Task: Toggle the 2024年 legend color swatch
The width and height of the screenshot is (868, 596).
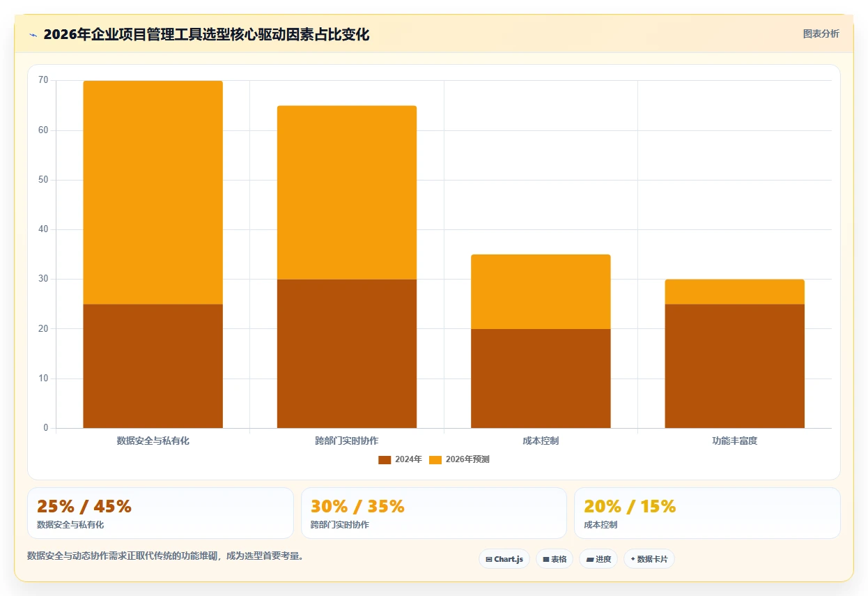Action: (x=385, y=459)
